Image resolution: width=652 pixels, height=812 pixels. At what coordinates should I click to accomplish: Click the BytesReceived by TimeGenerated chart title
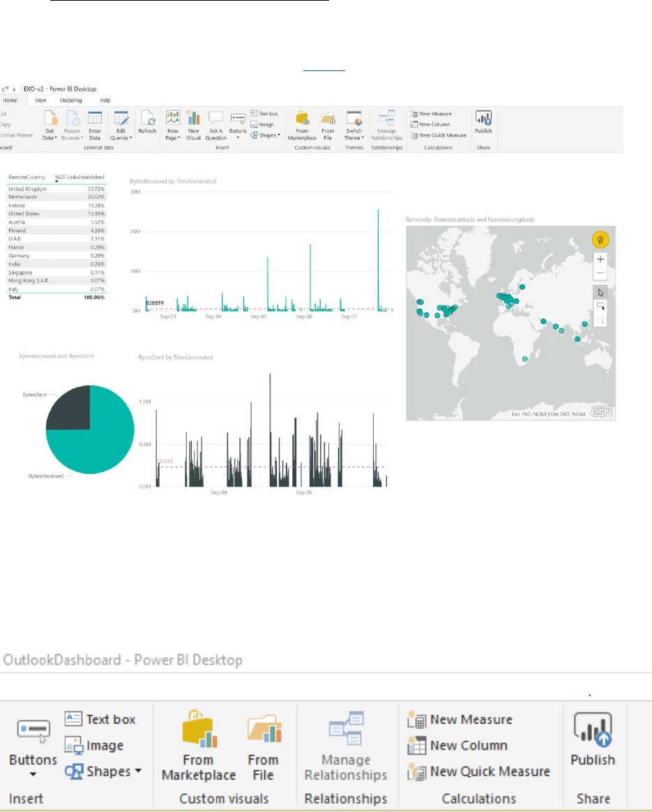(173, 181)
